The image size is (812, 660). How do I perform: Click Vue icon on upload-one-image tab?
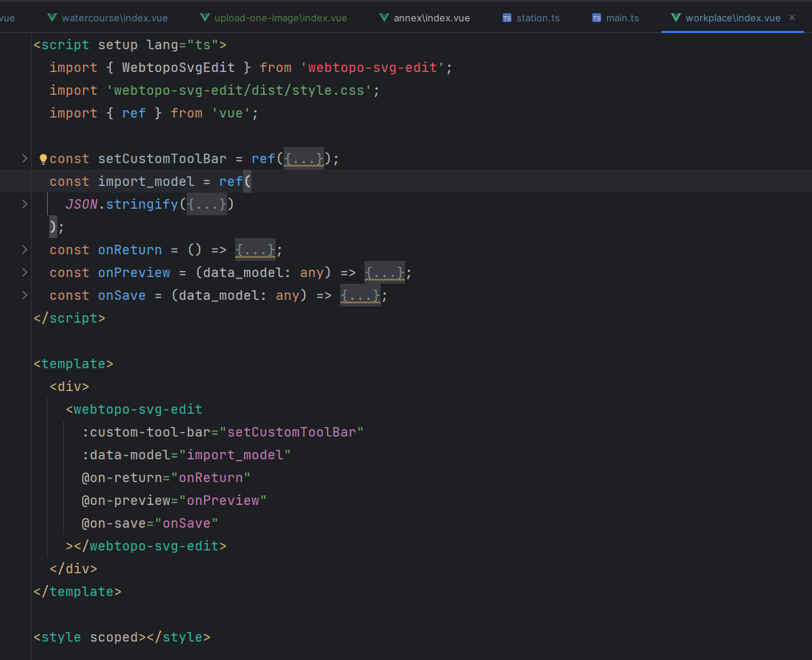coord(205,18)
